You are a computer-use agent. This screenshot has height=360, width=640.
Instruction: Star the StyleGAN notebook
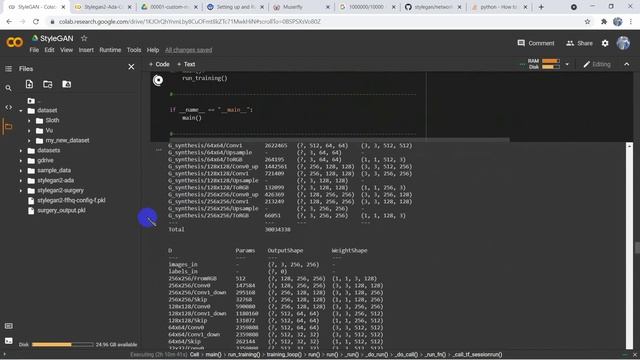click(84, 38)
